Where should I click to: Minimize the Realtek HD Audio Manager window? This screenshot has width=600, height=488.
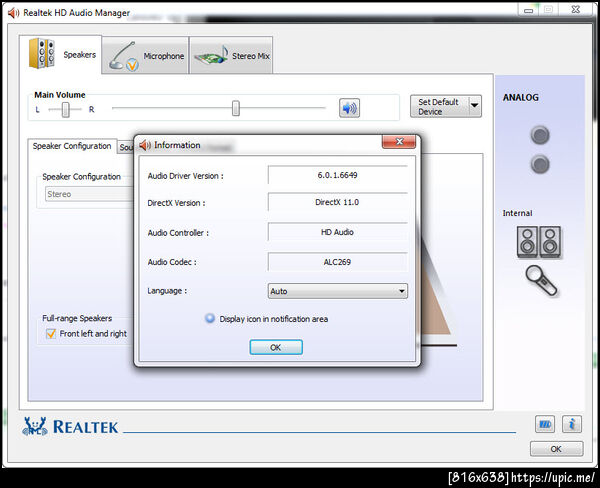(x=528, y=10)
